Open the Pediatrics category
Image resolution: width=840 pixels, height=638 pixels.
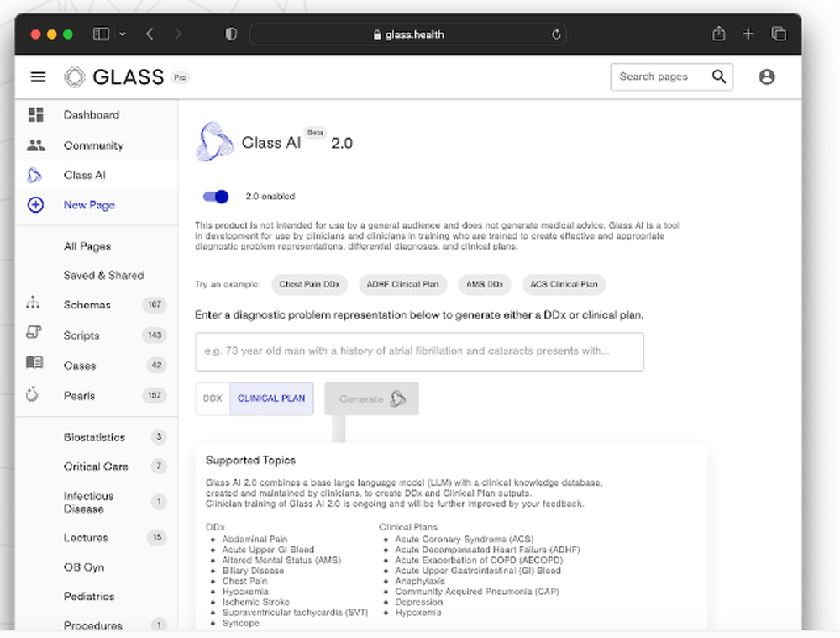pos(89,596)
